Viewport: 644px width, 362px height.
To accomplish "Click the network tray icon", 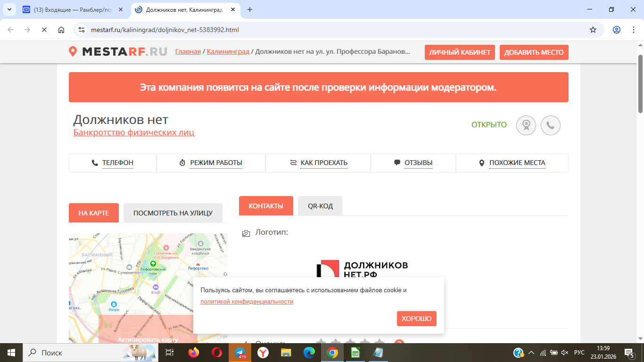I will coord(543,353).
